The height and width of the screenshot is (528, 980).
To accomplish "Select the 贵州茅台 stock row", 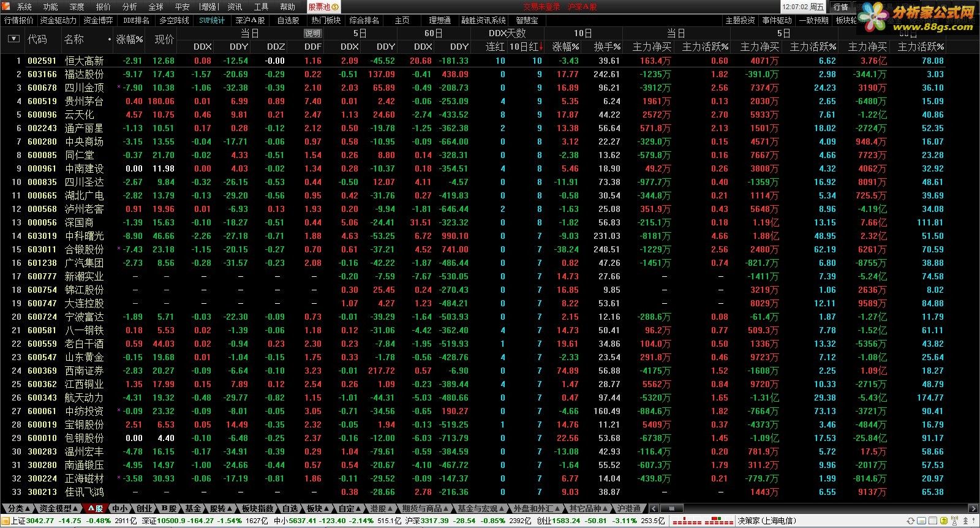I will click(x=472, y=101).
